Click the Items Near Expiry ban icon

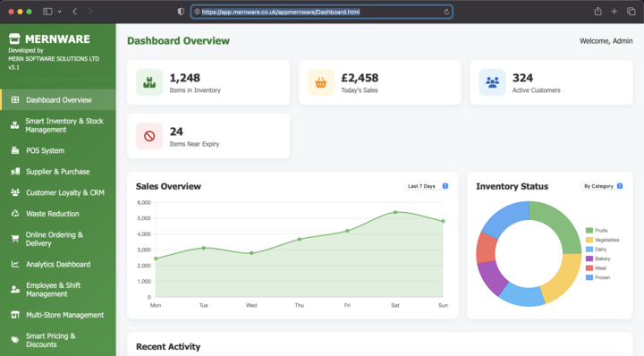pyautogui.click(x=149, y=136)
